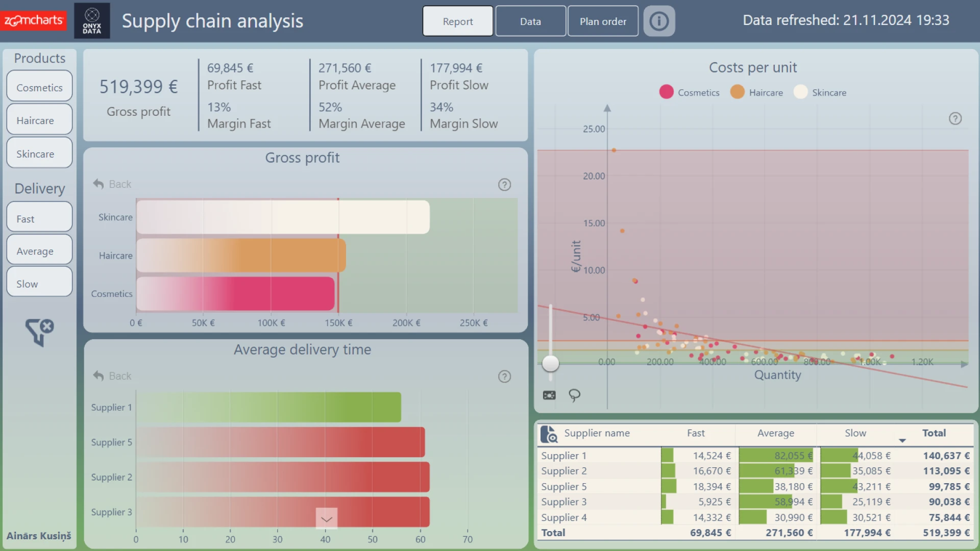Expand more suppliers with the down chevron
Image resolution: width=980 pixels, height=551 pixels.
tap(327, 519)
